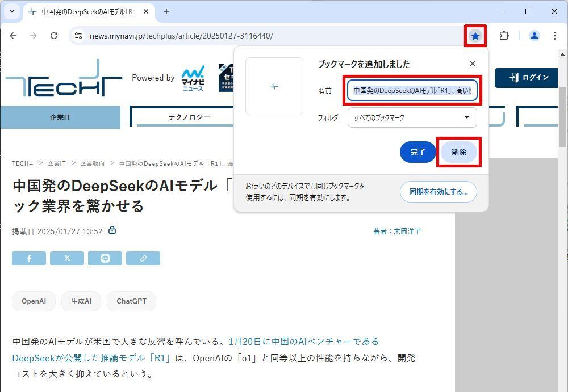
Task: Click the bookmark thumbnail preview
Action: pos(274,86)
